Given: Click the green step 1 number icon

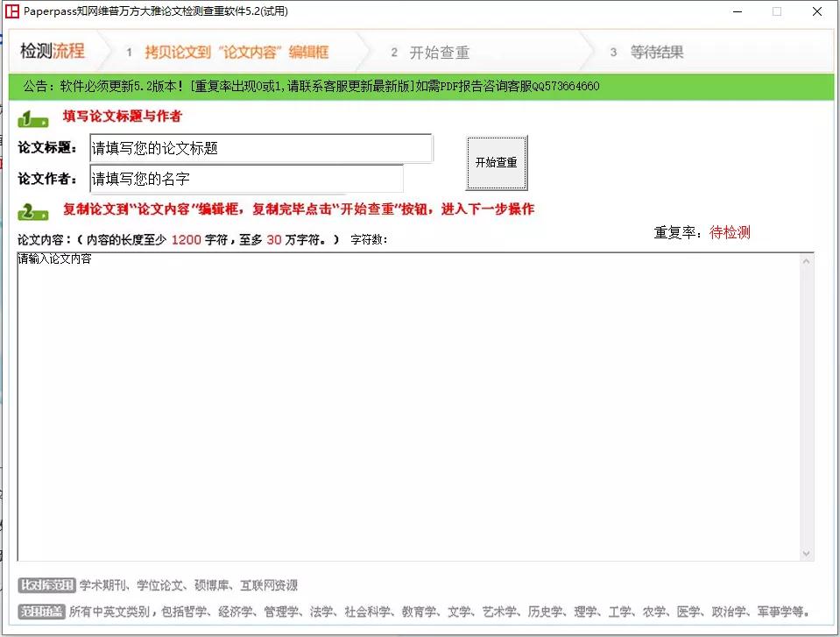Looking at the screenshot, I should (32, 119).
